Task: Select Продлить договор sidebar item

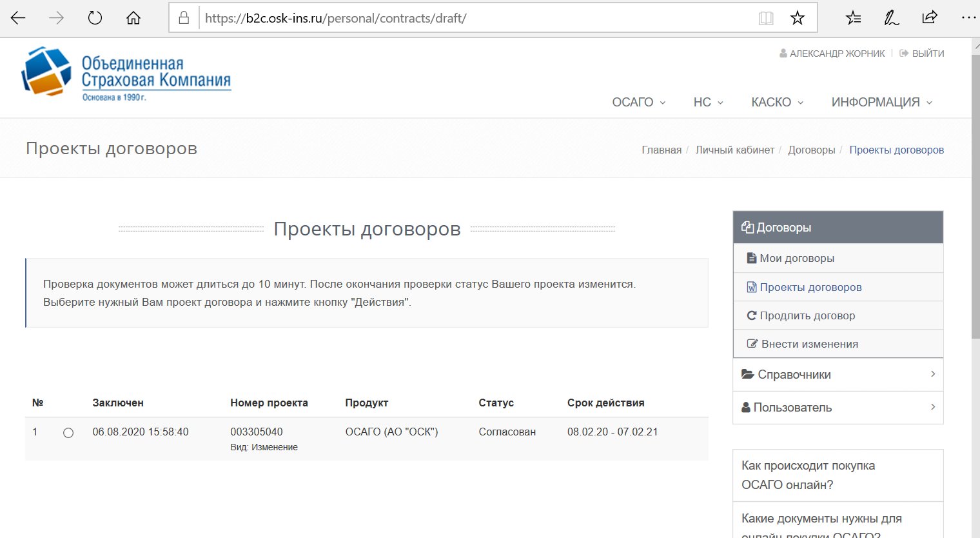Action: 807,315
